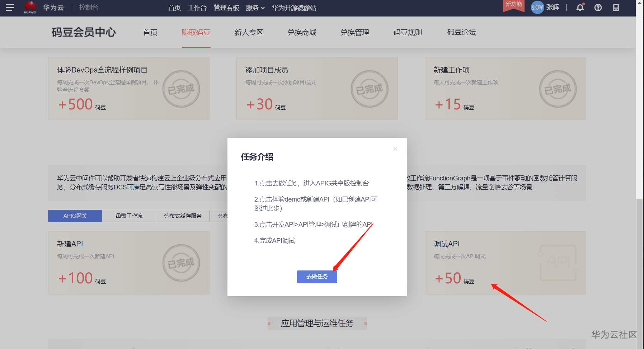Go to 首页 tab in 码豆会员中心
This screenshot has height=349, width=644.
pyautogui.click(x=150, y=32)
